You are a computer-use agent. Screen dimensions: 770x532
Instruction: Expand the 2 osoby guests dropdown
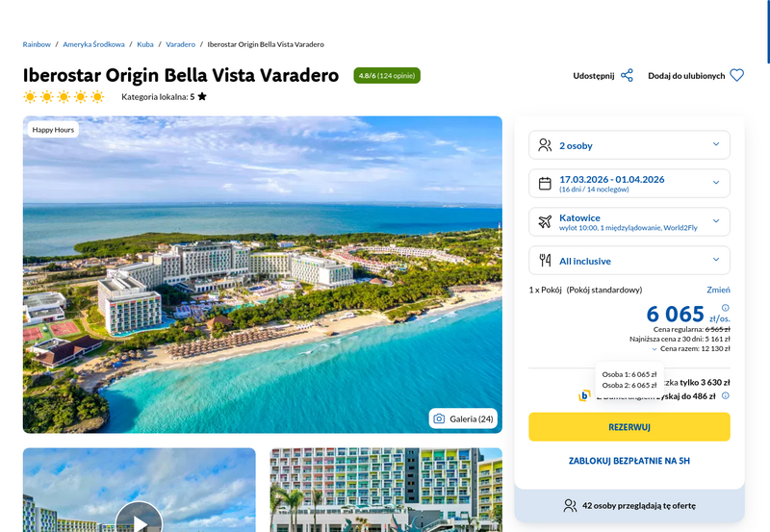pyautogui.click(x=629, y=145)
